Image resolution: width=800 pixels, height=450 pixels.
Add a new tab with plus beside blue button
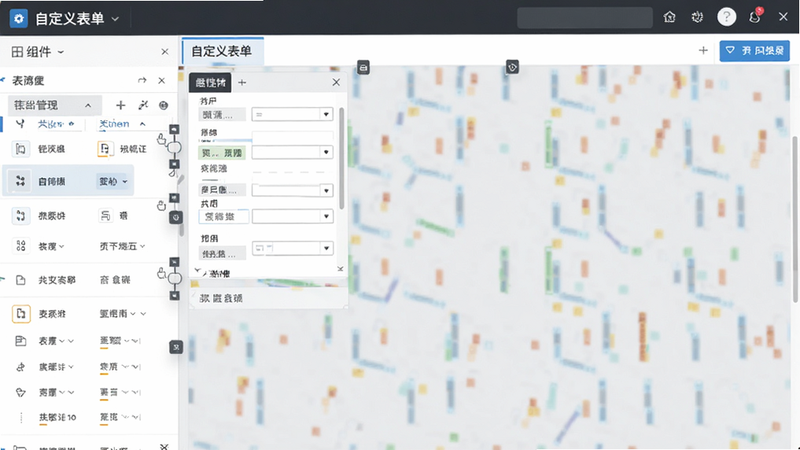703,50
